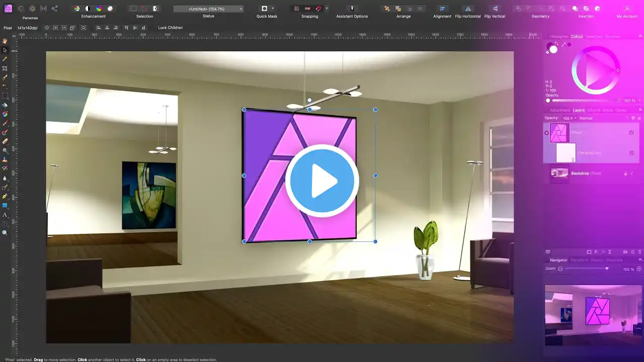
Task: Flip the selection horizontally
Action: point(468,9)
